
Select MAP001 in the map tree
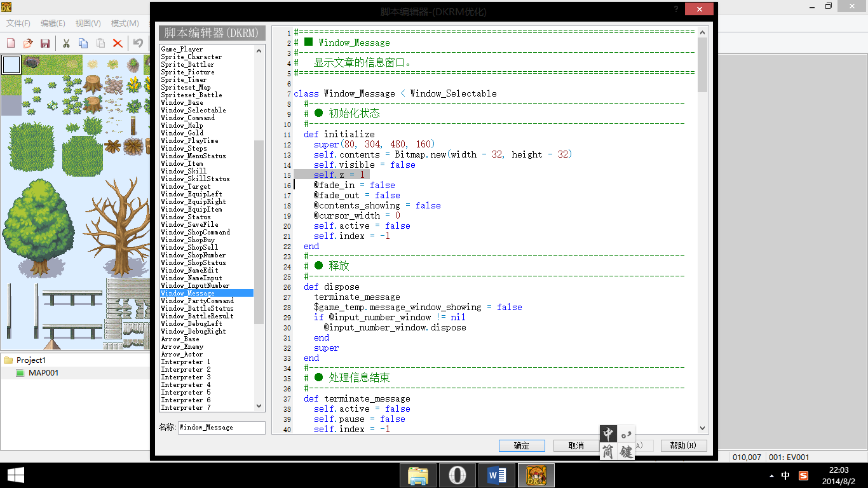(43, 373)
